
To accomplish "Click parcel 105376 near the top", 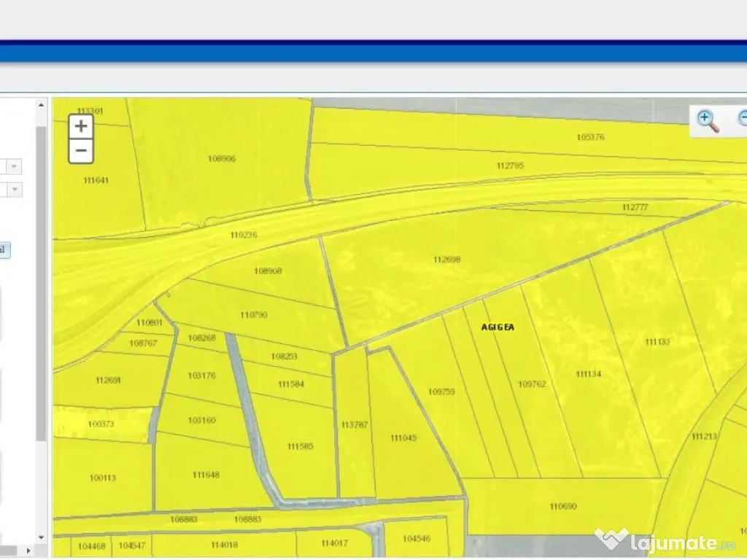I will pos(590,137).
